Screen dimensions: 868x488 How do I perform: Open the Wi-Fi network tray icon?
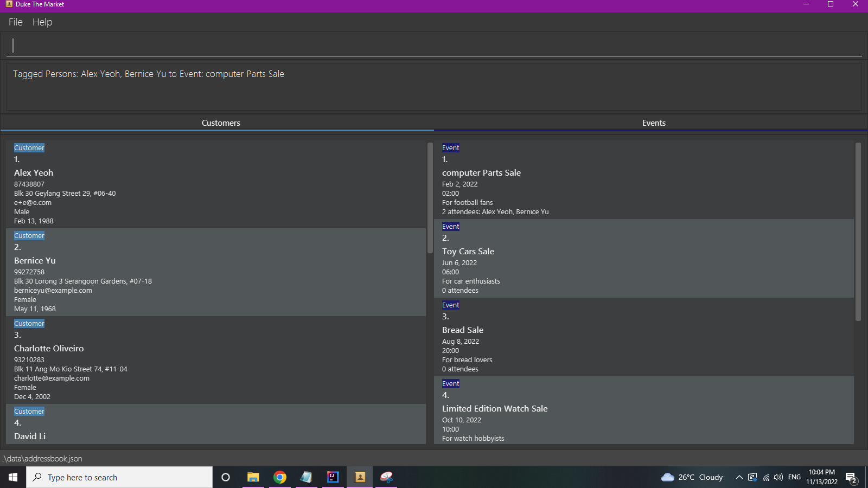click(766, 477)
